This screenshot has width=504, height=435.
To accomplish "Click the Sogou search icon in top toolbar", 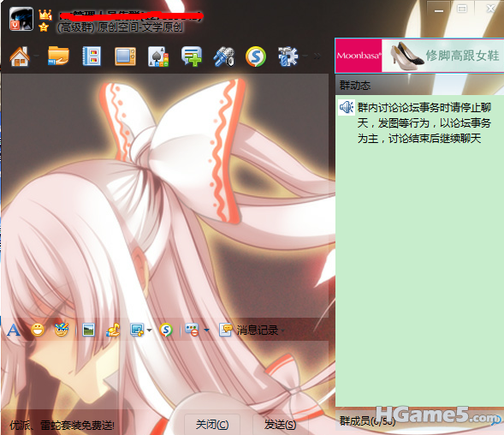I will (256, 57).
